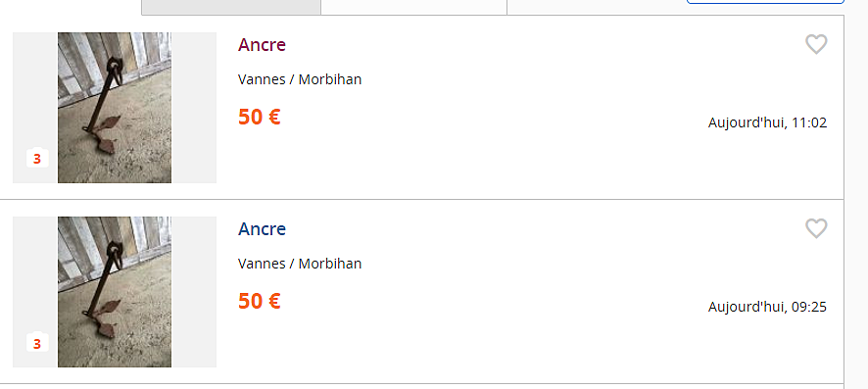
Task: Open the blue Ancre title link
Action: click(x=262, y=229)
